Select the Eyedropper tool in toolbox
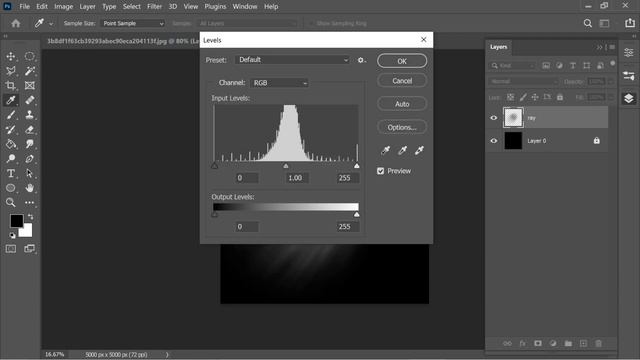 [11, 100]
